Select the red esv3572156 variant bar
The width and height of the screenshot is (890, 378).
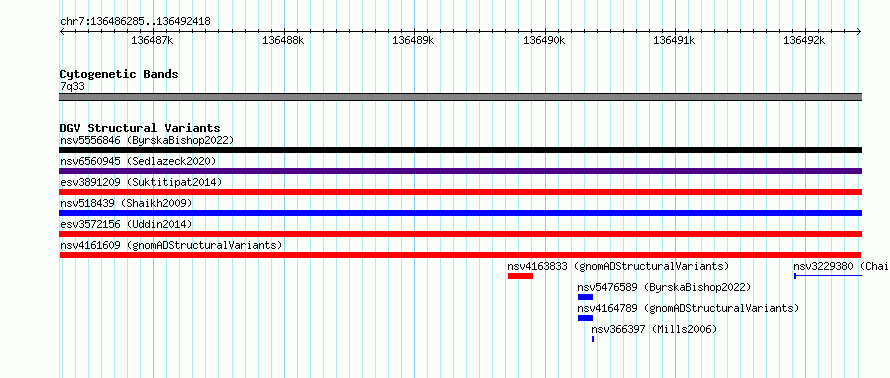[x=460, y=234]
